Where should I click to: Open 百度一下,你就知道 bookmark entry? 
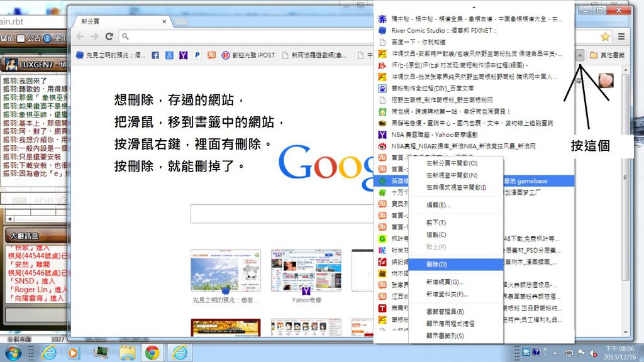point(474,42)
